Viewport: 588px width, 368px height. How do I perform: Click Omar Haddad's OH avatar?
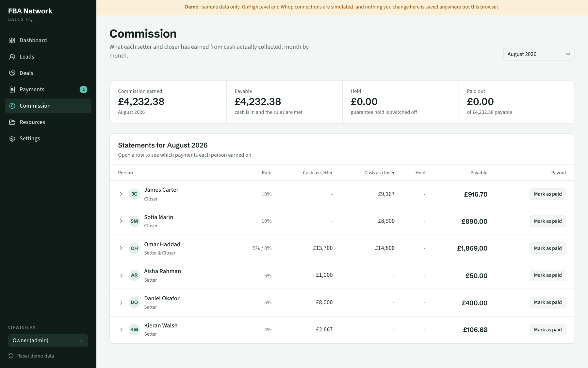click(x=134, y=248)
